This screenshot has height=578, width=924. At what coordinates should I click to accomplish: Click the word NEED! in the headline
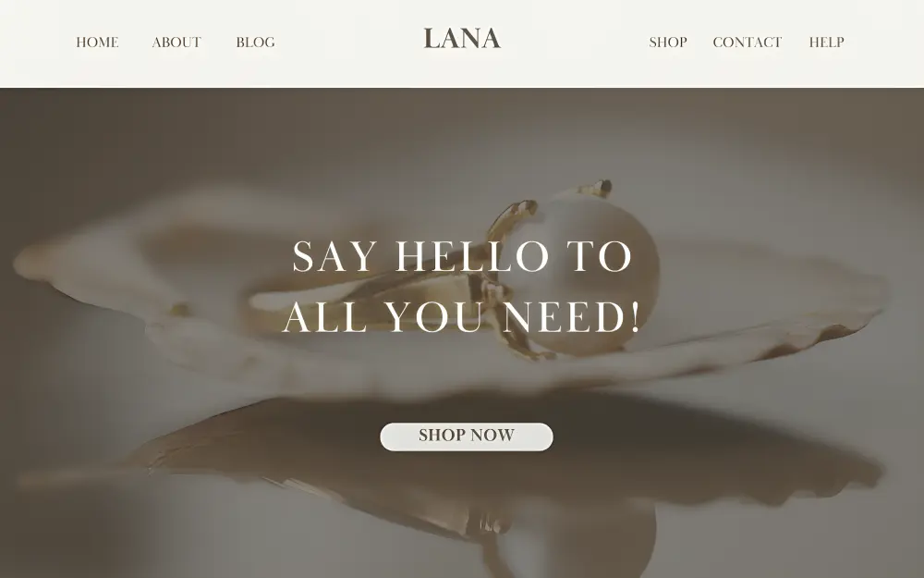click(572, 316)
